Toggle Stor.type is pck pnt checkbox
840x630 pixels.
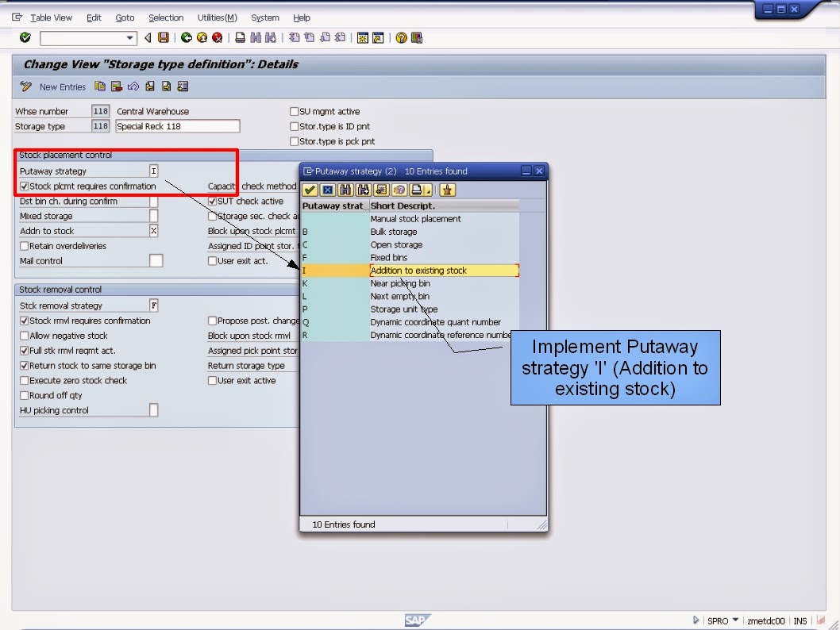[294, 141]
